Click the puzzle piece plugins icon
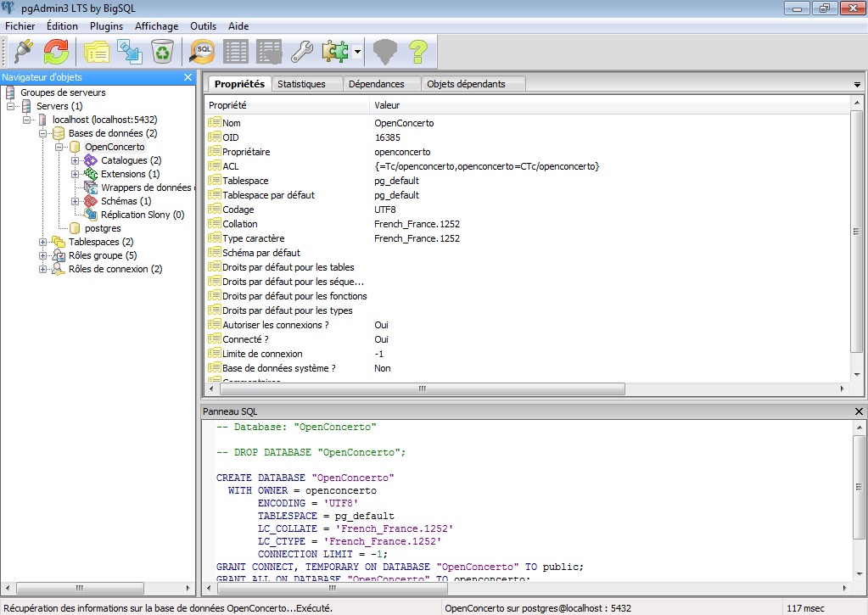The width and height of the screenshot is (868, 615). [335, 53]
